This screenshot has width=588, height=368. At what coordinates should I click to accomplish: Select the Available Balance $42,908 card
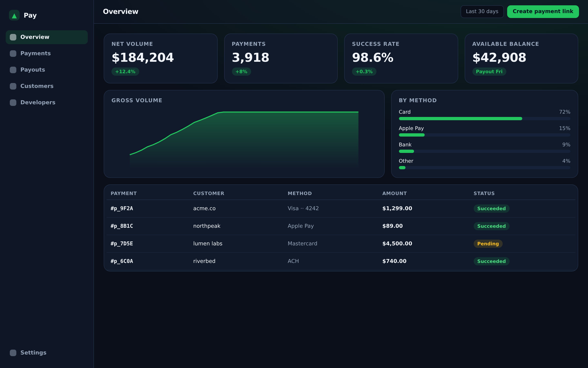point(521,58)
